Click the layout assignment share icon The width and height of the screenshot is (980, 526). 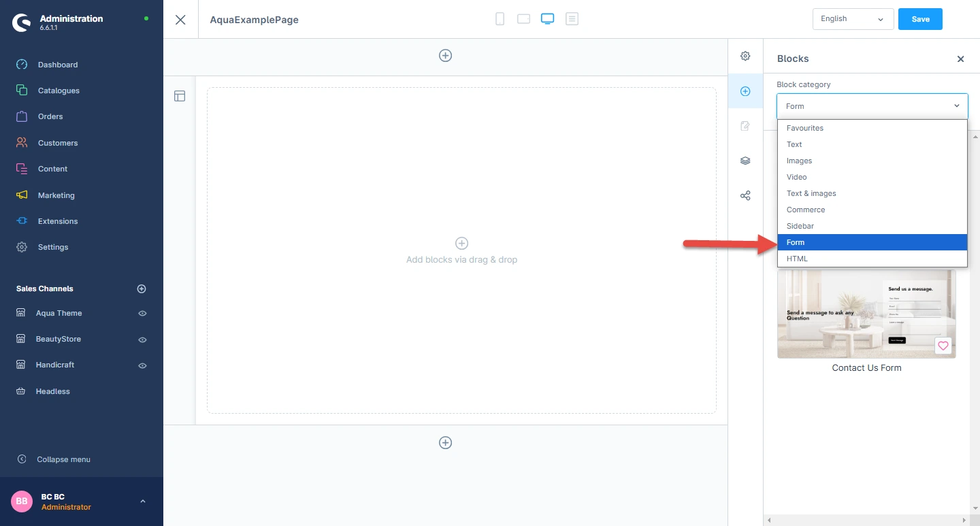745,196
